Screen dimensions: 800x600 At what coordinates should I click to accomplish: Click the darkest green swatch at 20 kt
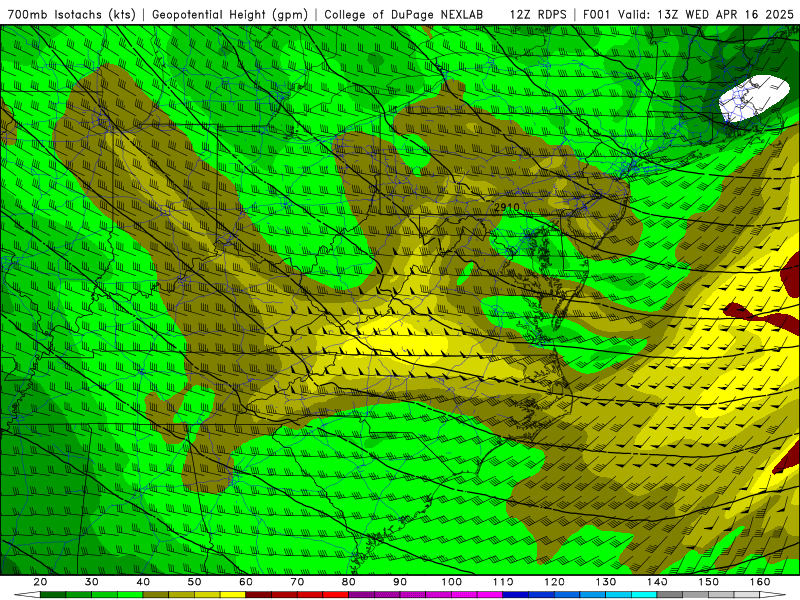[53, 594]
